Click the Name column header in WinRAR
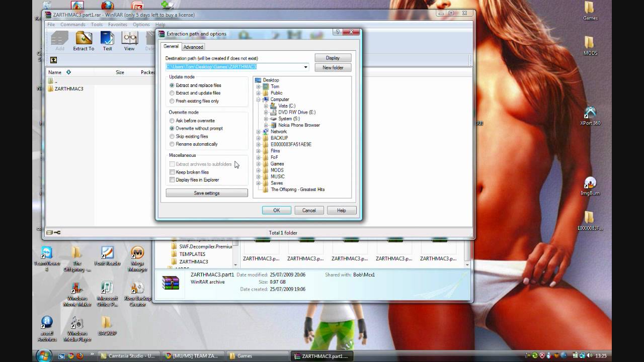644x362 pixels. click(x=55, y=72)
